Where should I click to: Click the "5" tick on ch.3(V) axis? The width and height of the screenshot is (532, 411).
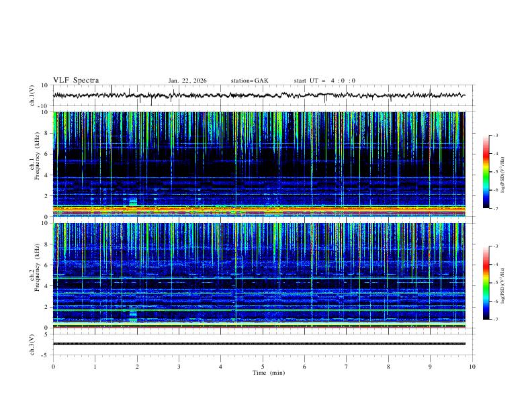pos(46,334)
